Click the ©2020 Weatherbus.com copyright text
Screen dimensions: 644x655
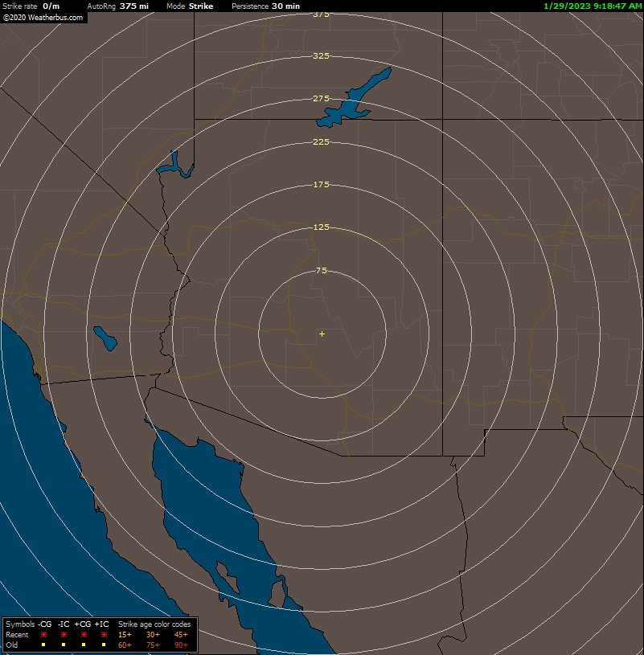click(43, 18)
